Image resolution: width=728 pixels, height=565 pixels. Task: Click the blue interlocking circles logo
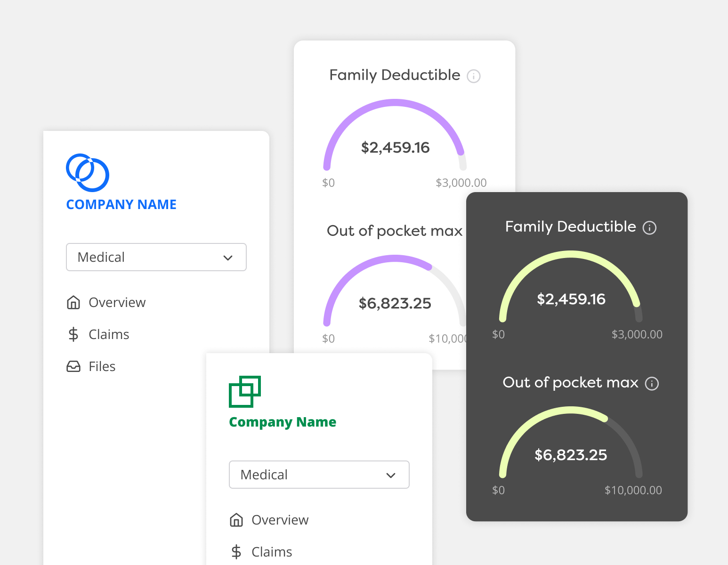[x=88, y=173]
